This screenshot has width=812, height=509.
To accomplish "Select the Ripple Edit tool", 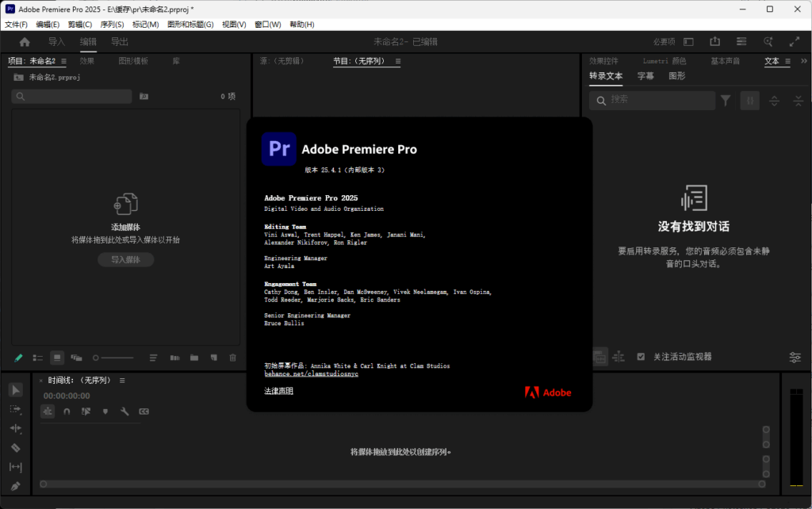I will [15, 427].
